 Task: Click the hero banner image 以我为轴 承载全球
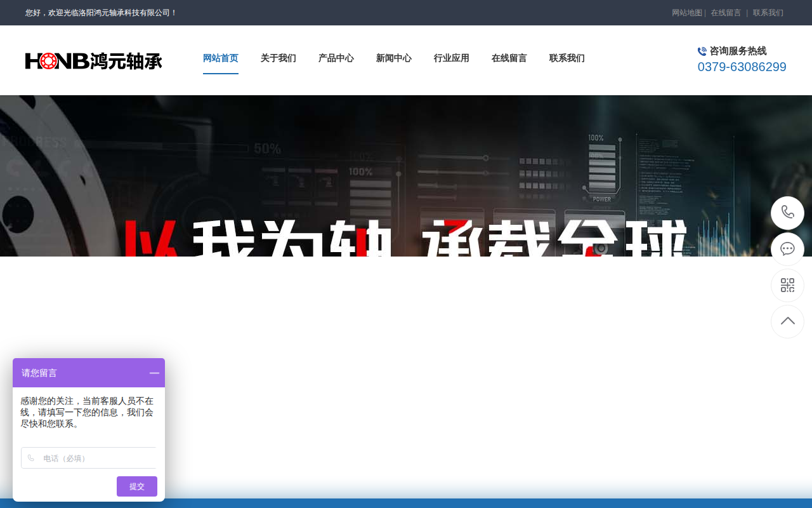pyautogui.click(x=406, y=176)
